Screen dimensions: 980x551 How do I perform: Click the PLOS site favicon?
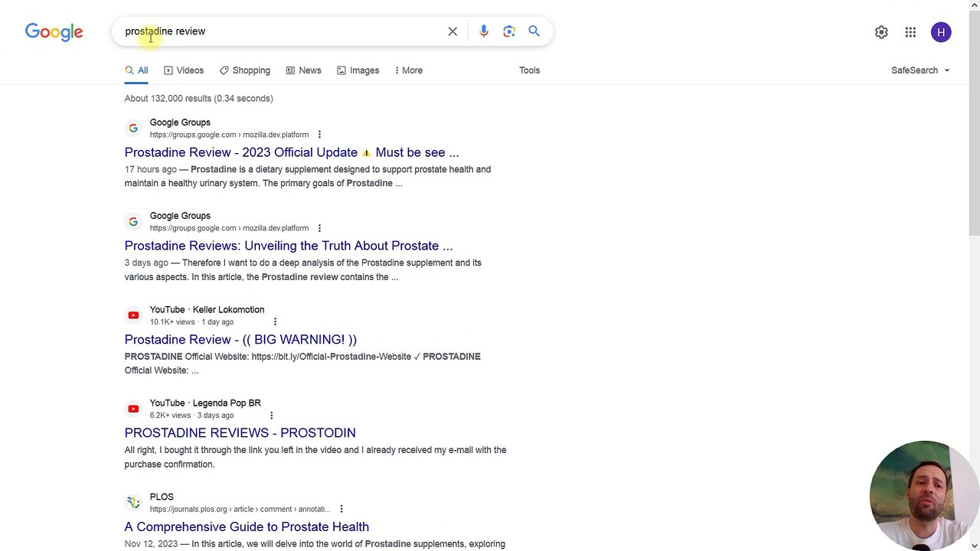click(133, 503)
